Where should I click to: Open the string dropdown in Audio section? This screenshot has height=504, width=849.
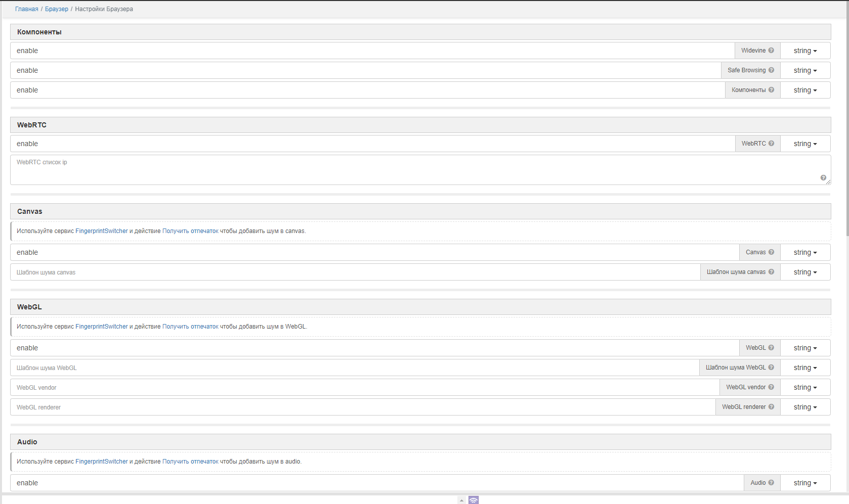coord(804,482)
